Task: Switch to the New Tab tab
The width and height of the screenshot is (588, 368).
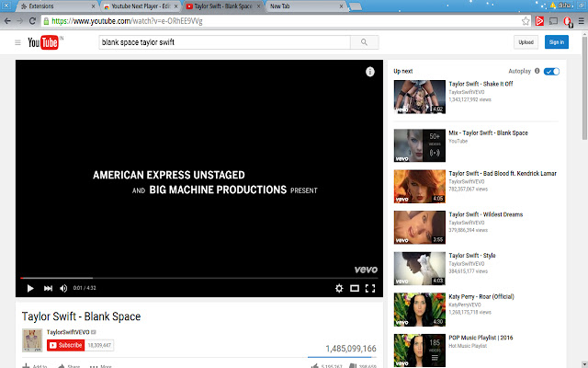Action: click(304, 6)
